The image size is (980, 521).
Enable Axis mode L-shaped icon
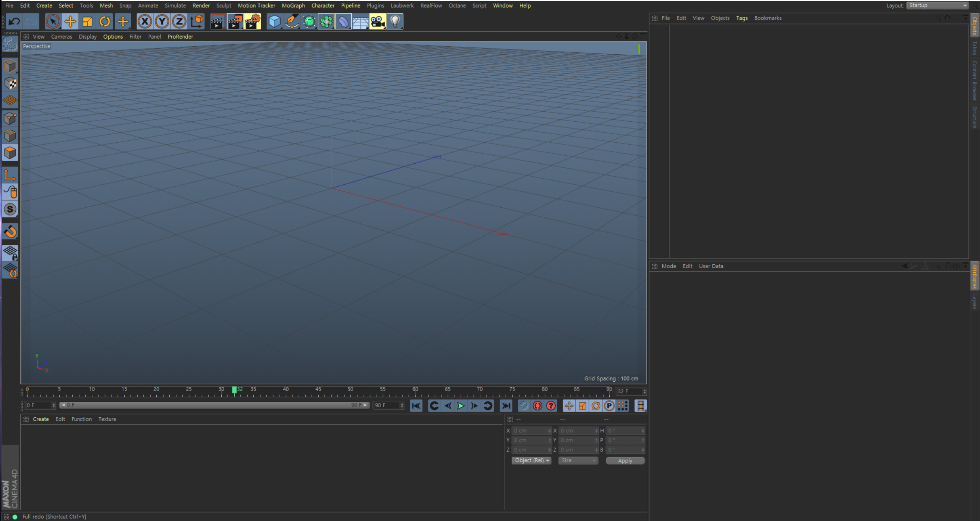[10, 174]
